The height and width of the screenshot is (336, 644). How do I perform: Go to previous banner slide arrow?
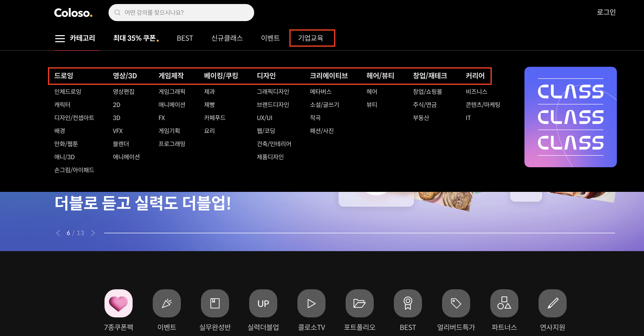point(58,233)
